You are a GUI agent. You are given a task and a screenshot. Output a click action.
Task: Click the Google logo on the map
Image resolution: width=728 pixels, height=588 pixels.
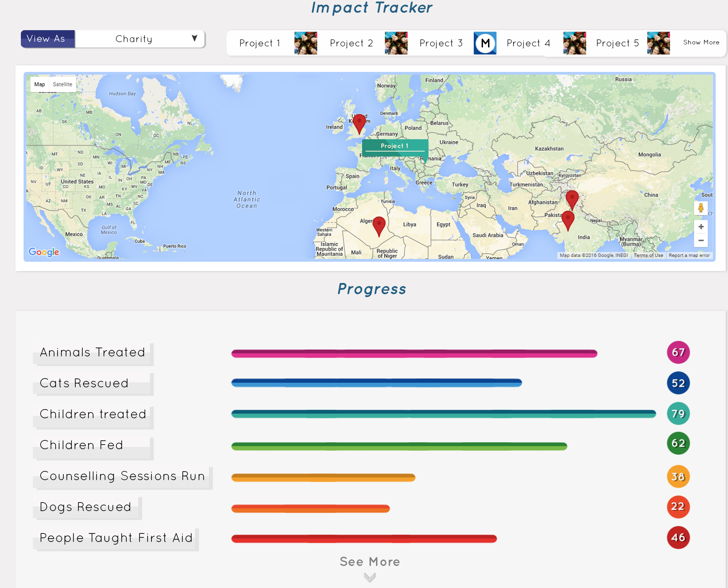point(44,252)
